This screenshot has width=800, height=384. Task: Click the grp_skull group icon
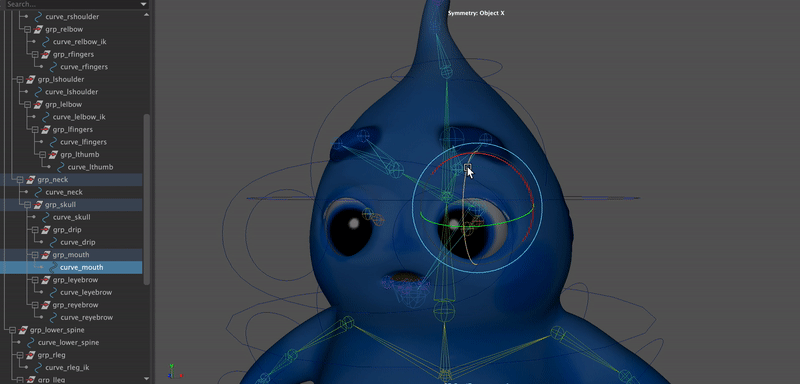[38, 204]
